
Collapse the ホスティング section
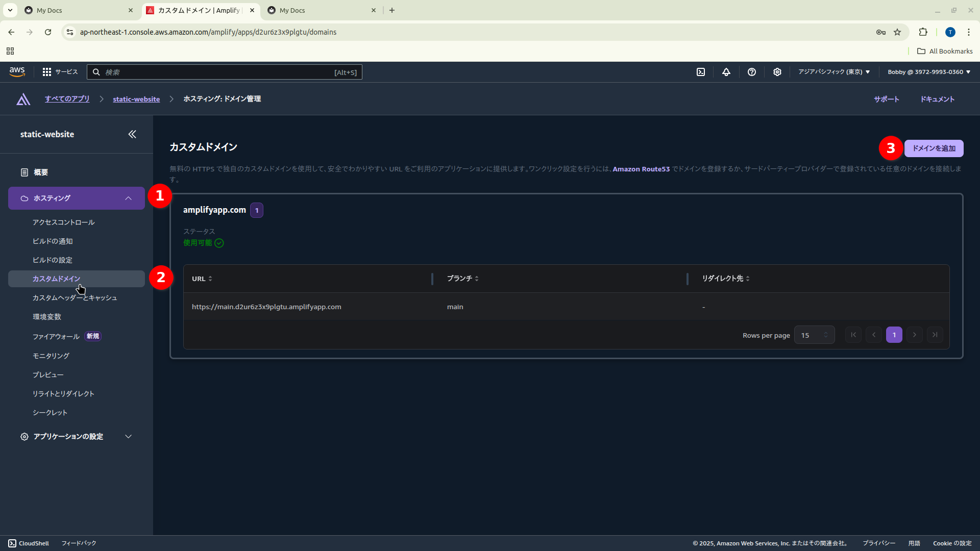tap(128, 198)
